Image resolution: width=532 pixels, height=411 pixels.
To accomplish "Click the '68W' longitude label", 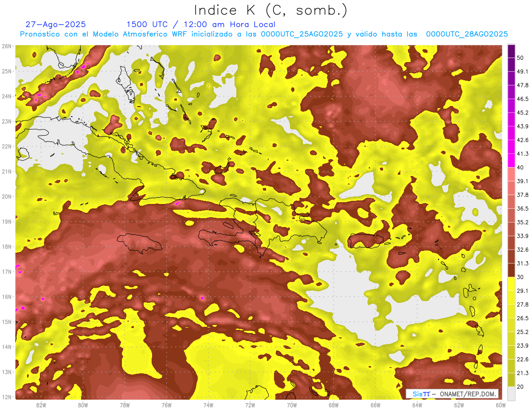I will click(333, 405).
